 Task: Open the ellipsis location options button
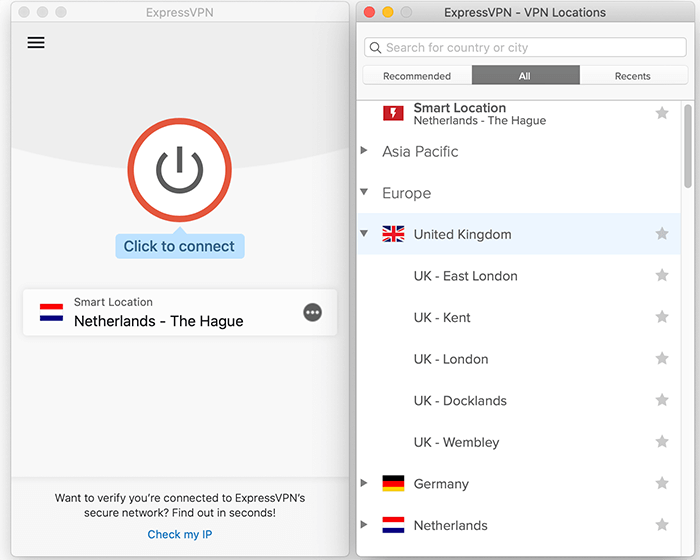312,312
